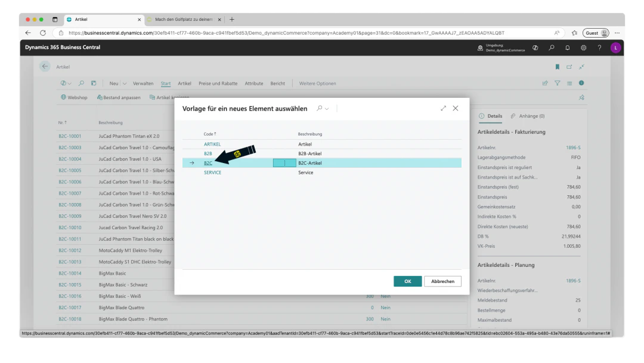Open a new browser tab with plus
The height and width of the screenshot is (363, 644).
click(x=232, y=19)
